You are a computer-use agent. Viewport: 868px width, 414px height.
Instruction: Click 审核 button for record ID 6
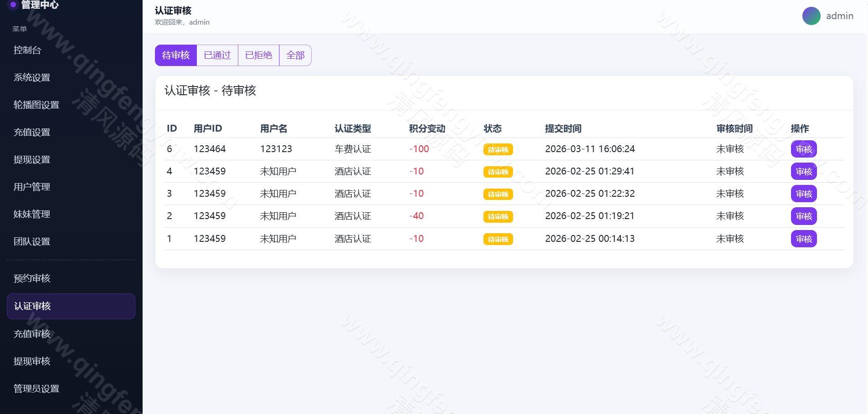coord(804,149)
